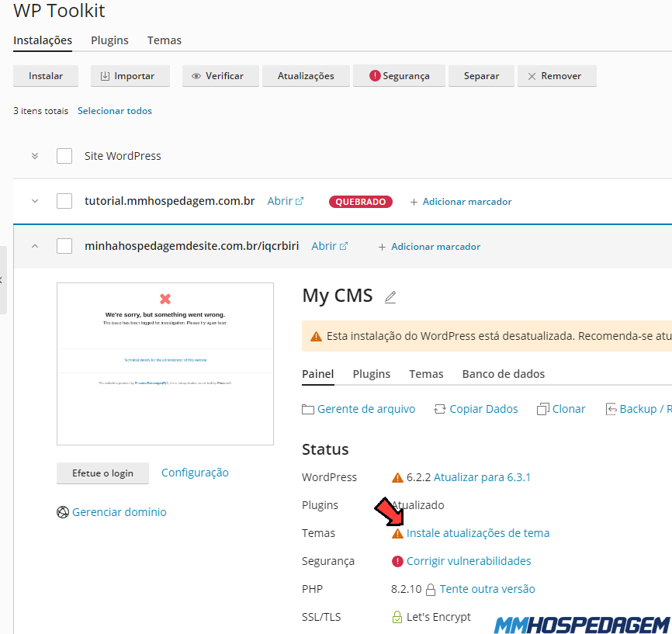Click the 3 itens totais text
Screen dimensions: 672x634
coord(40,111)
